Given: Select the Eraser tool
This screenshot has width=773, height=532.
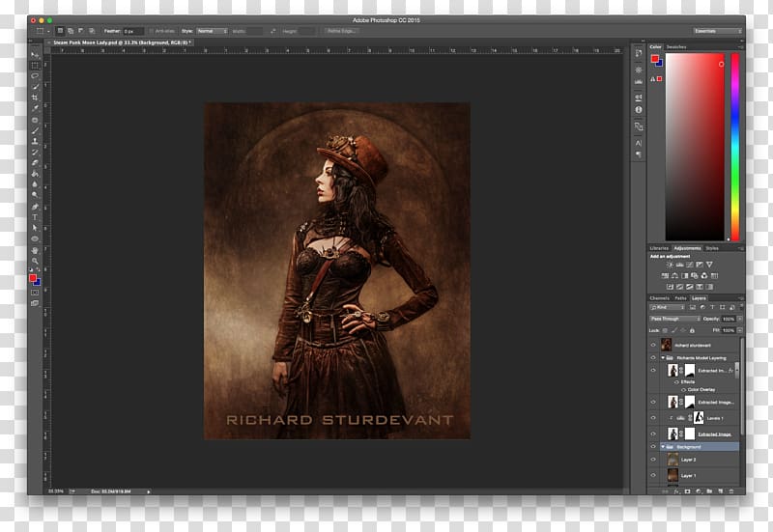Looking at the screenshot, I should tap(35, 163).
